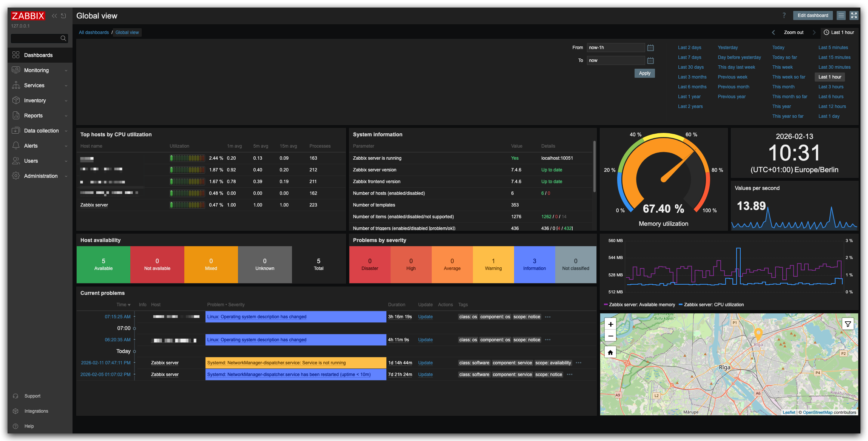Click the Information severity blue tile
Screen dimensions: 868x441
coord(534,265)
